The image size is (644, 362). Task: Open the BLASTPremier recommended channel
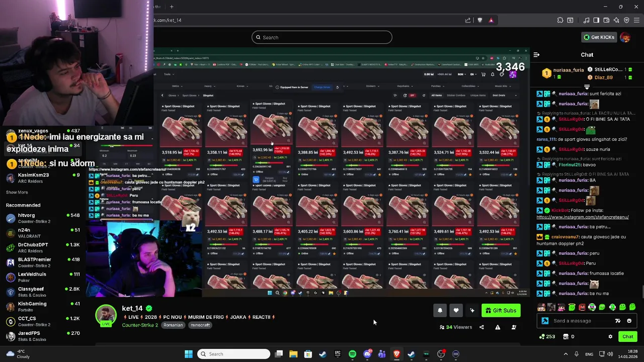click(43, 262)
